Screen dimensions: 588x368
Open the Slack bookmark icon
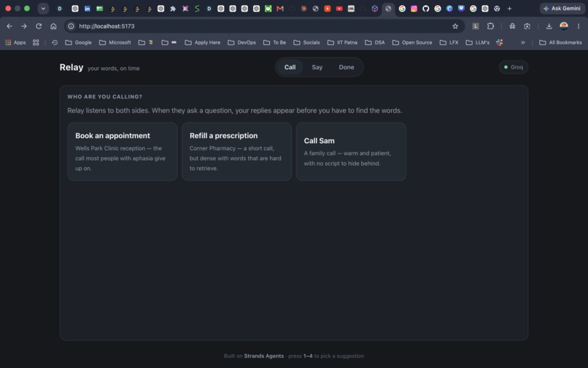(500, 42)
